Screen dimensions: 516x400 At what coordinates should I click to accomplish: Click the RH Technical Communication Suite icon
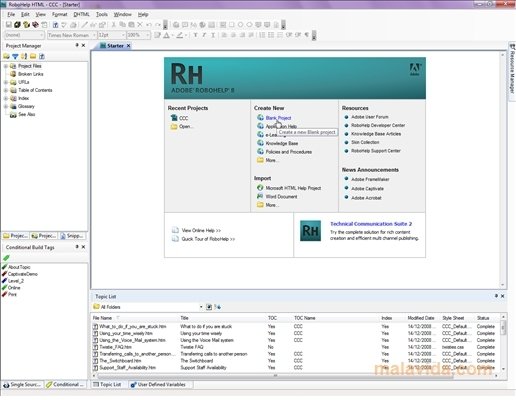point(310,231)
